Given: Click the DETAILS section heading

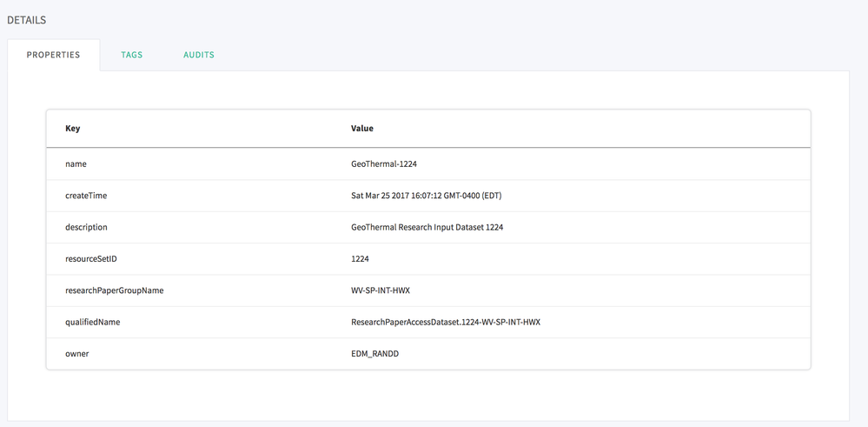Looking at the screenshot, I should (x=27, y=19).
